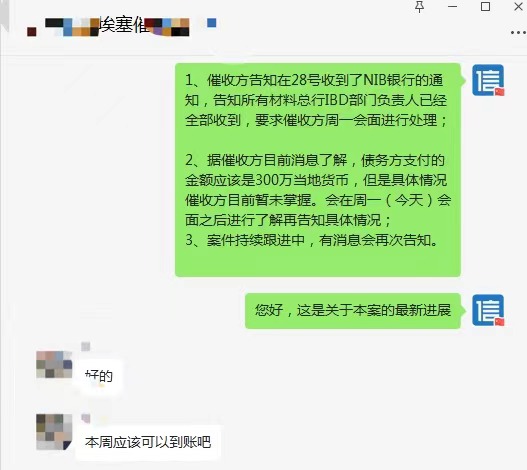527x470 pixels.
Task: Click the small blue square icon after title
Action: 211,23
